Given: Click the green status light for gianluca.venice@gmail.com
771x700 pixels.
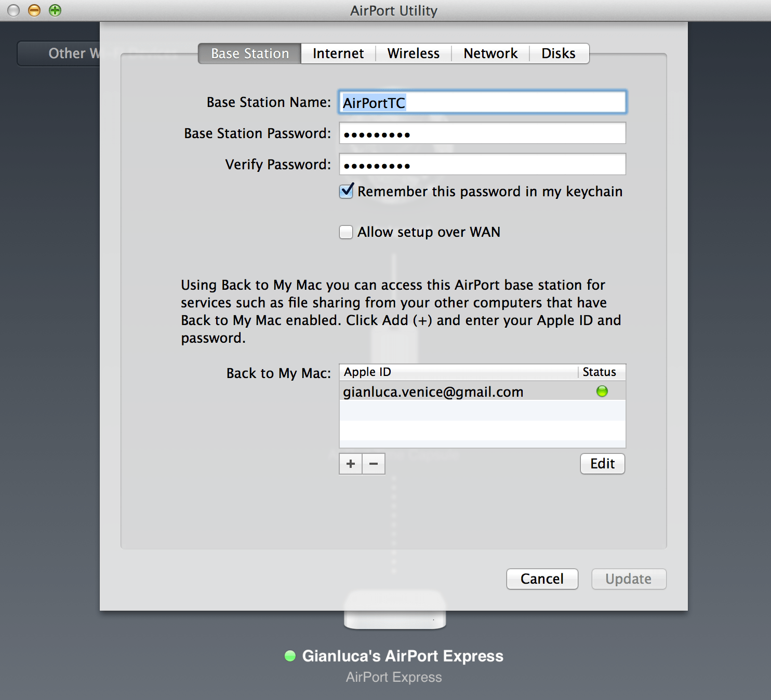Looking at the screenshot, I should 602,391.
